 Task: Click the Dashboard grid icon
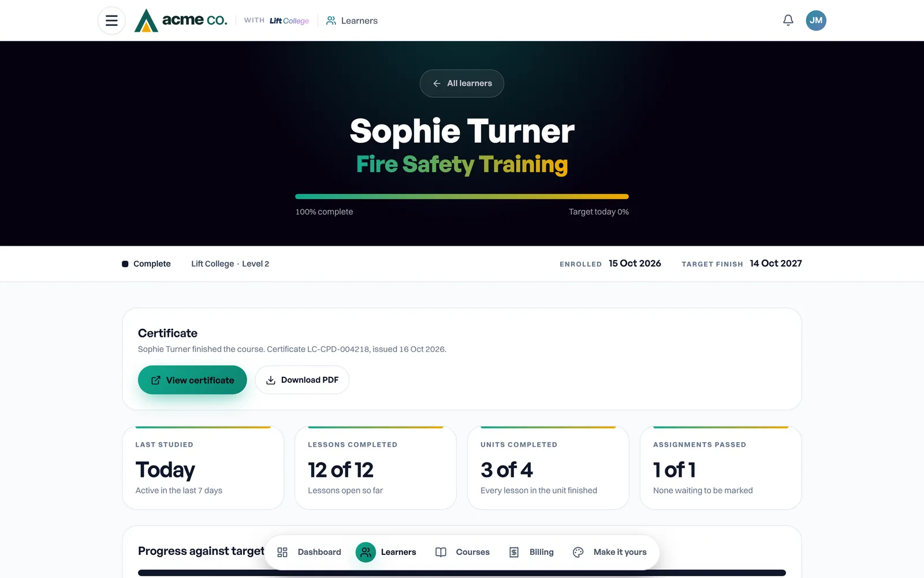[282, 553]
